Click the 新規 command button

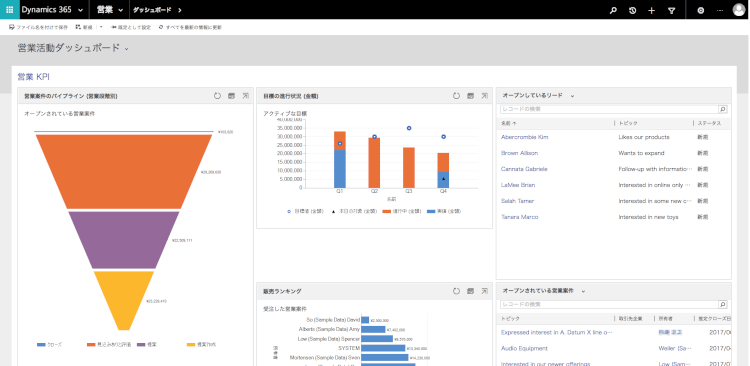[84, 27]
